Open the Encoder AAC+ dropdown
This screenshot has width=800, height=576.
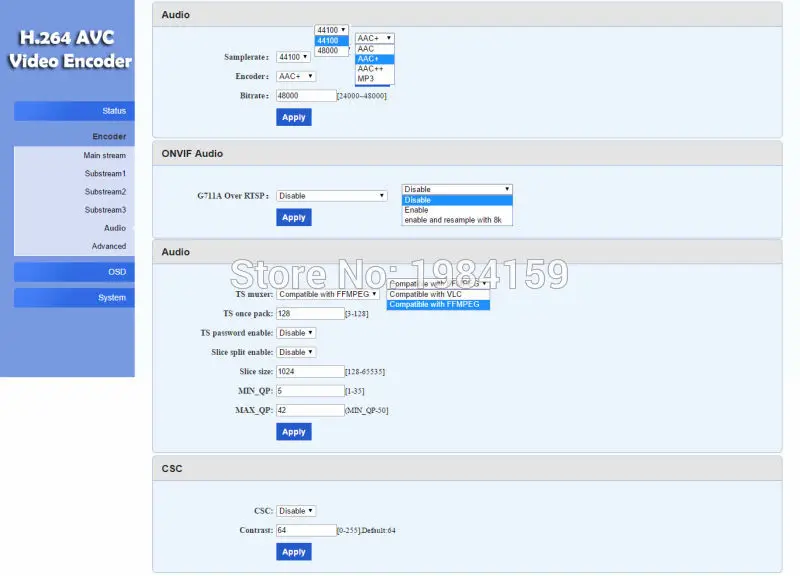pos(296,77)
